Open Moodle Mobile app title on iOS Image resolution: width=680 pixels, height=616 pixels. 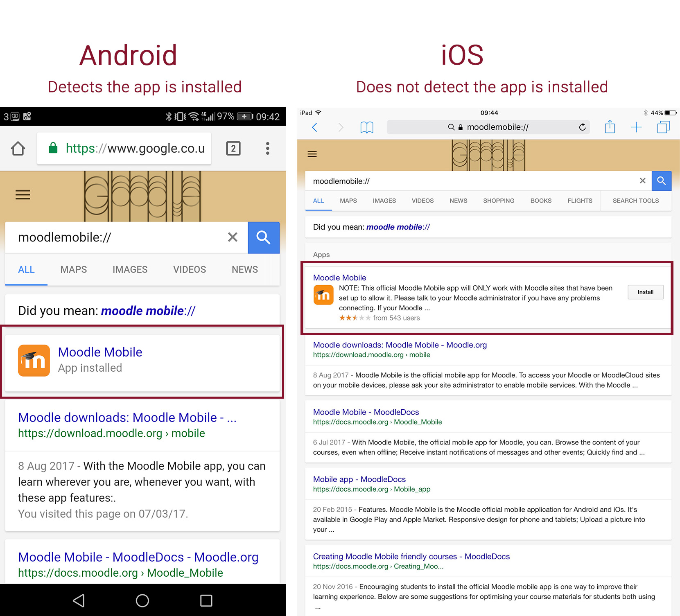coord(339,278)
